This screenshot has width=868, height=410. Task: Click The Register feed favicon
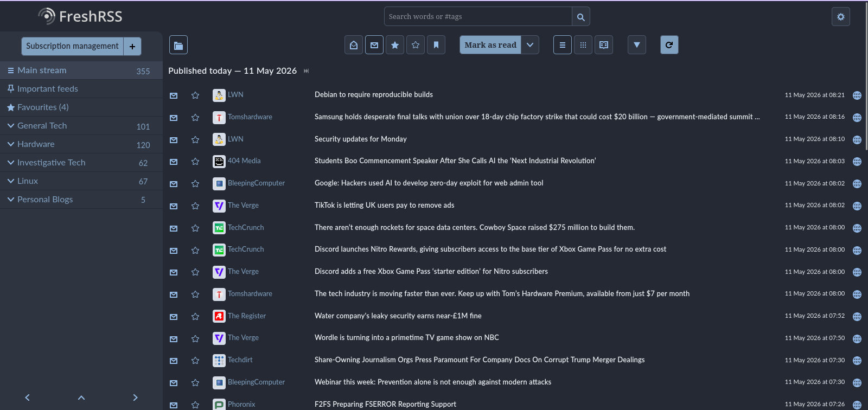[x=219, y=316]
